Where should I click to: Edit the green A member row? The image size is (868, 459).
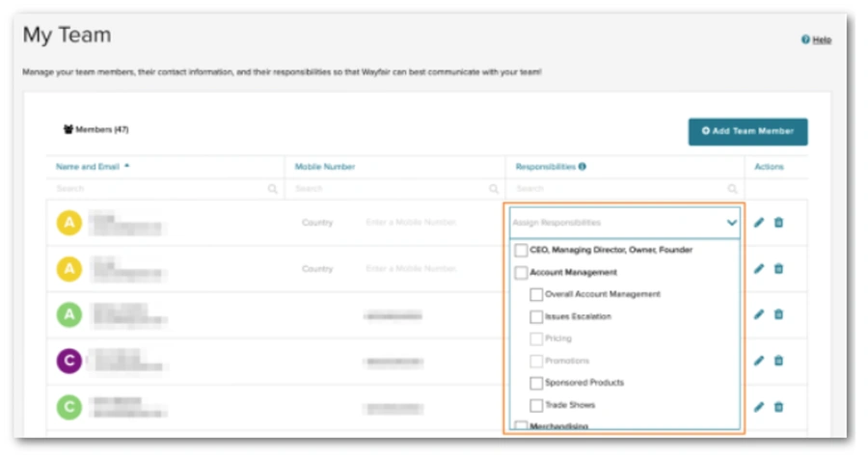point(759,314)
